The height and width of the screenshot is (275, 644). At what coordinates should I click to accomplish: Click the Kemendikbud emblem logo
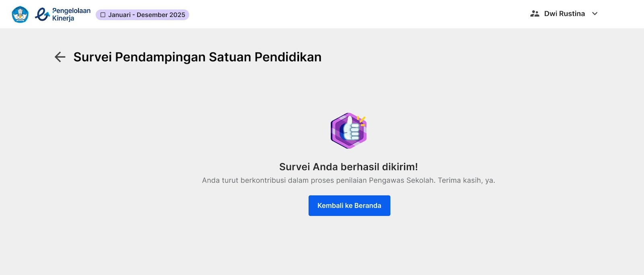pos(20,15)
